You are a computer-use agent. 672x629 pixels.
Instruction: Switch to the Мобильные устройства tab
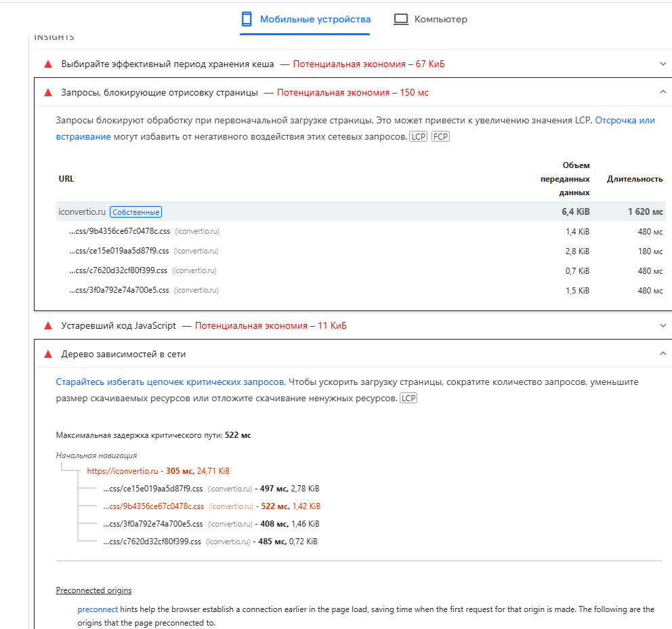(x=315, y=19)
